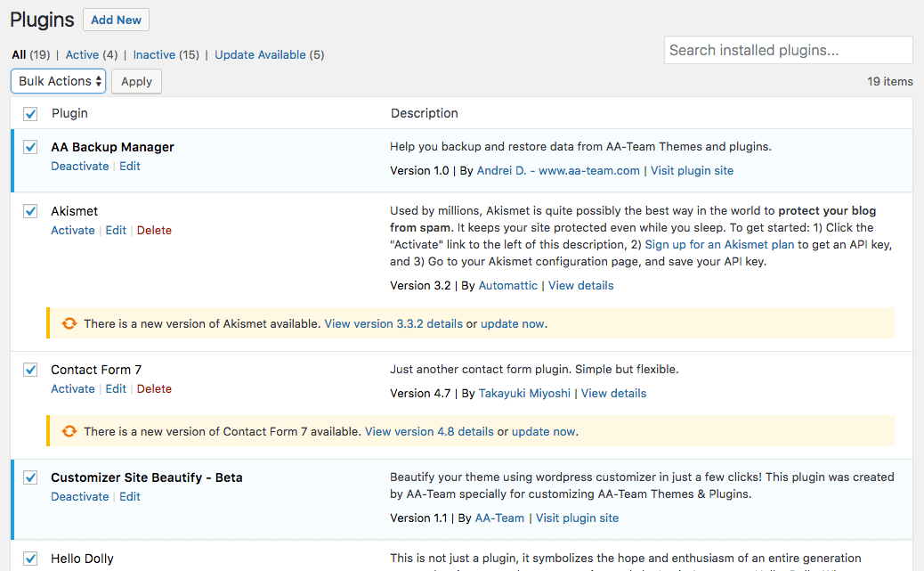Activate the Akismet plugin

[72, 231]
